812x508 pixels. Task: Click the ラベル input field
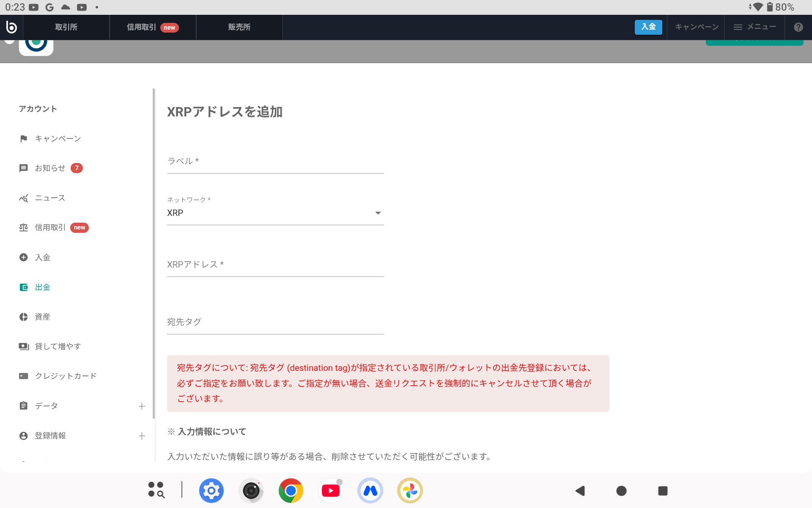click(x=275, y=162)
